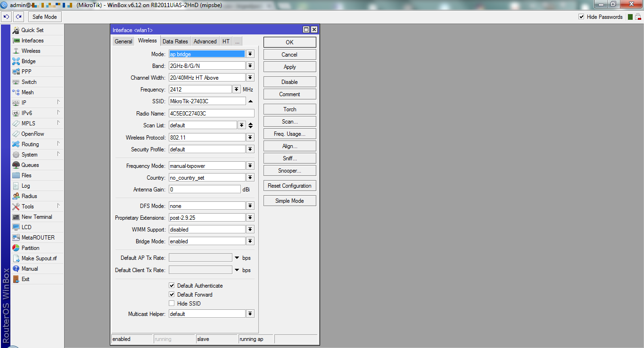Select the Wireless tab
The image size is (644, 348).
point(148,41)
